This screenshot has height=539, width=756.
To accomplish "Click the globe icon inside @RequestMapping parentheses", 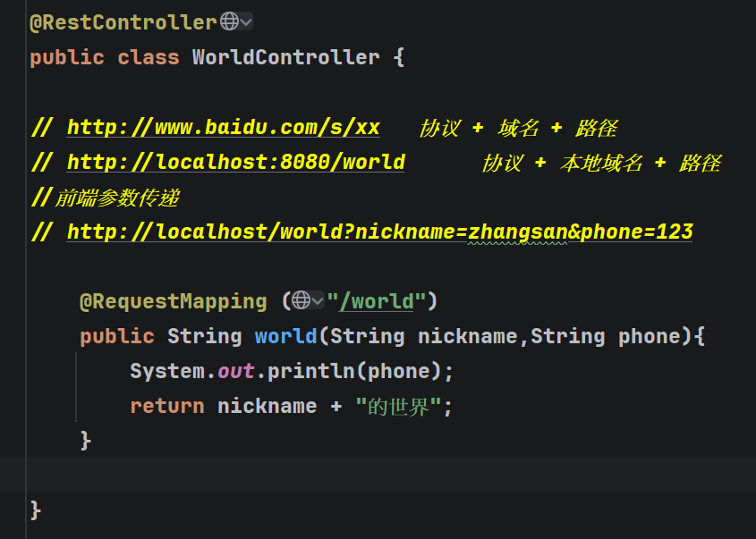I will pos(302,300).
